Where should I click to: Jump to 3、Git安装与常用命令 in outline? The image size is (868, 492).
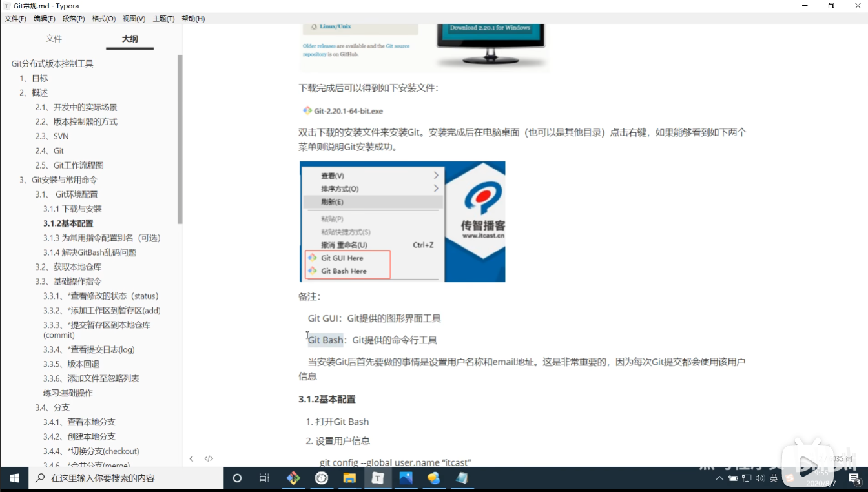pyautogui.click(x=58, y=180)
